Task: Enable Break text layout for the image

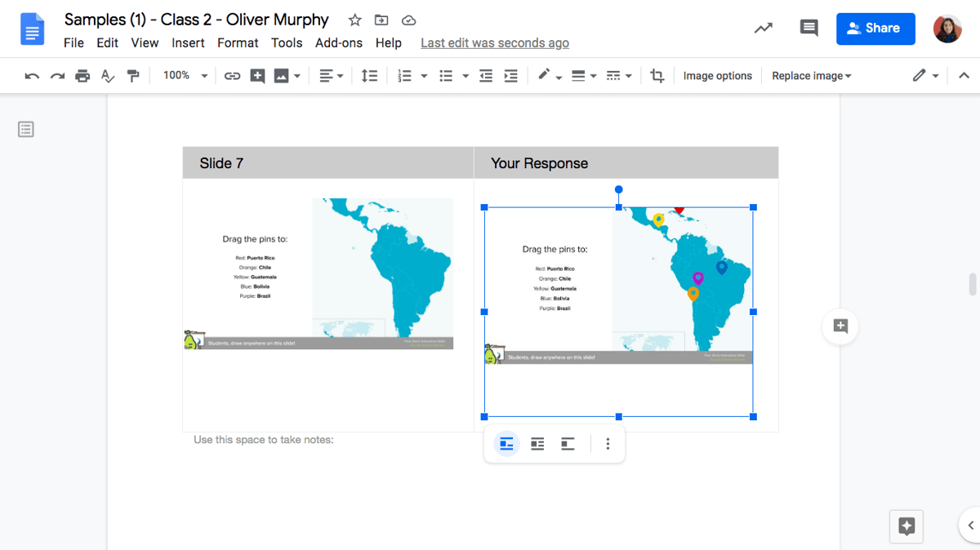Action: (x=568, y=443)
